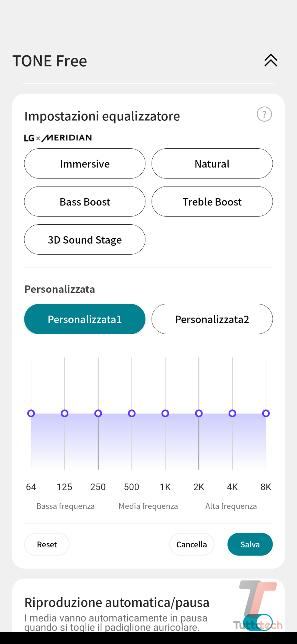Apply the Treble Boost preset

(x=212, y=202)
